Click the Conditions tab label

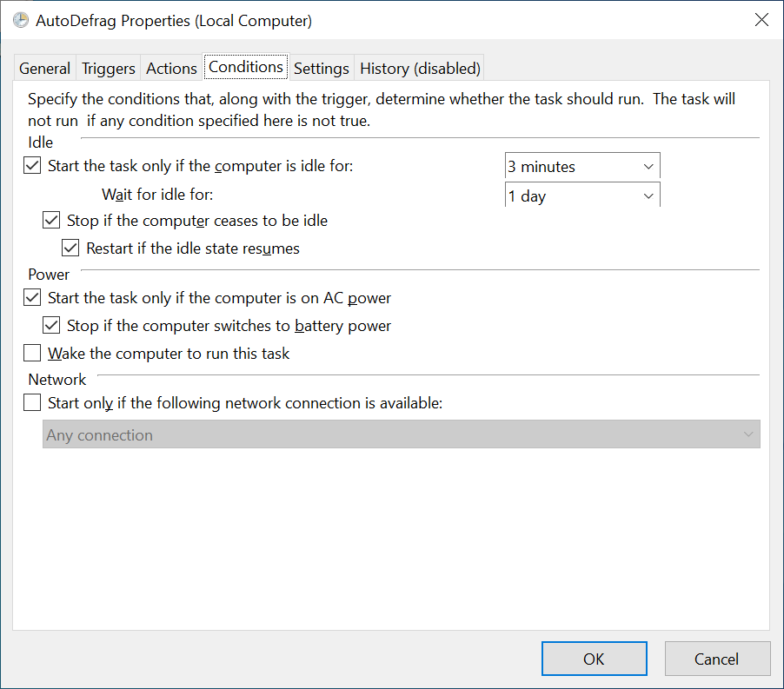(246, 67)
